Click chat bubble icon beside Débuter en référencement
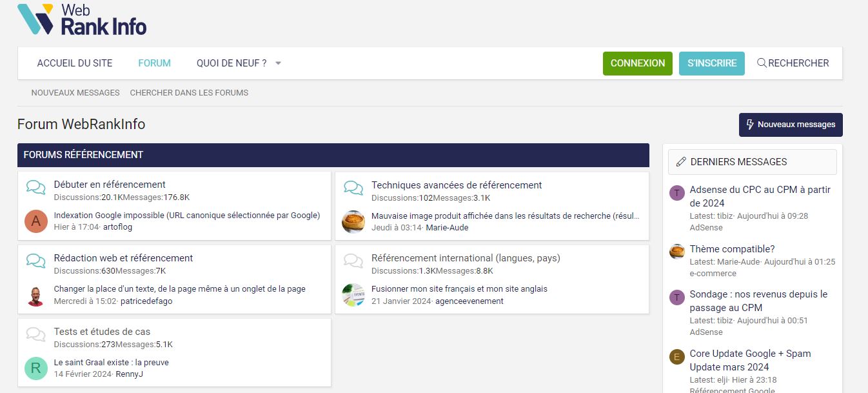 coord(36,188)
